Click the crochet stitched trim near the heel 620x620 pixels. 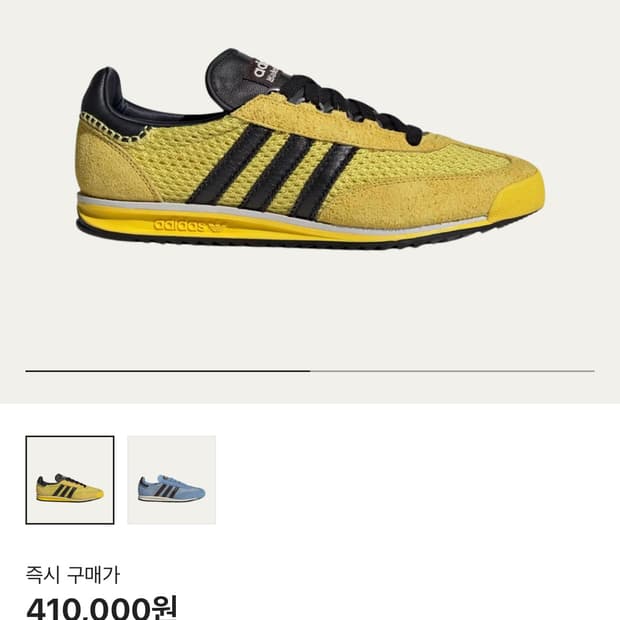113,129
